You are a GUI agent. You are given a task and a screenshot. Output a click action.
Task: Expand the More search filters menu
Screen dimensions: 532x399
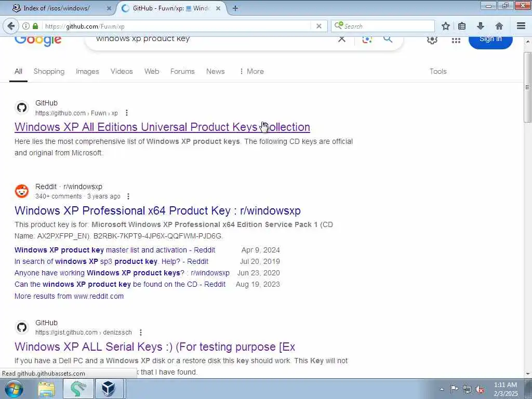click(251, 71)
